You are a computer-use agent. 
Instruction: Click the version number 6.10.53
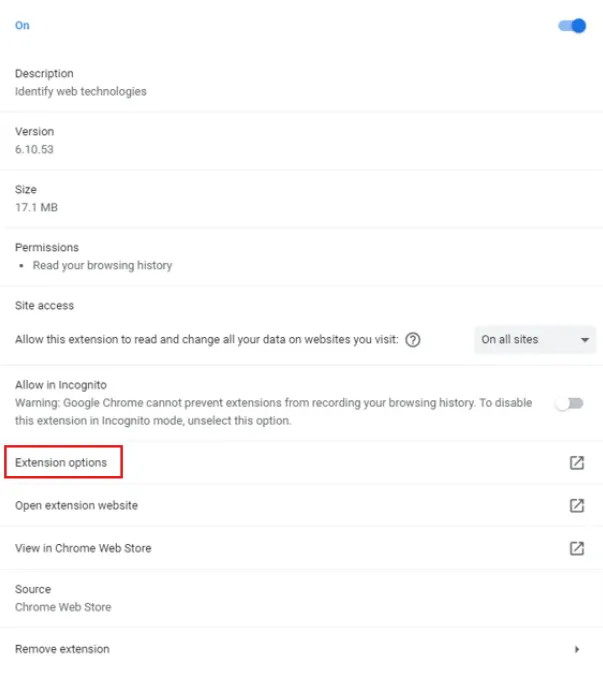[x=34, y=150]
